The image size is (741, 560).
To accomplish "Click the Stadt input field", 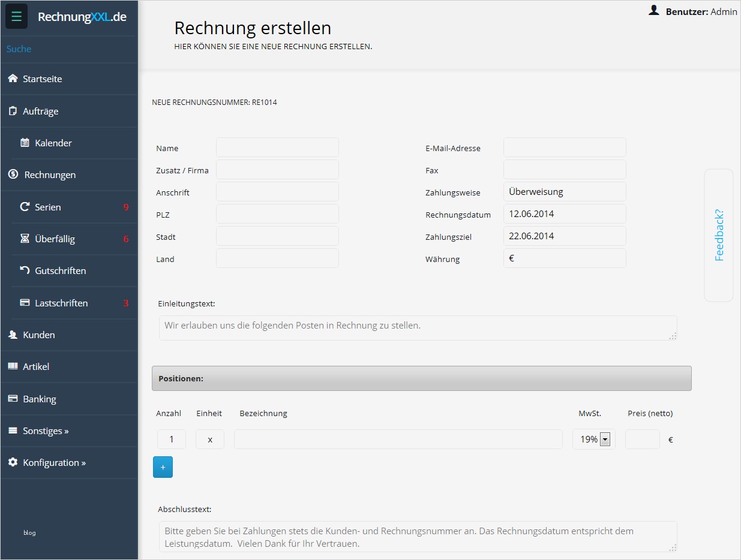I will pos(277,236).
